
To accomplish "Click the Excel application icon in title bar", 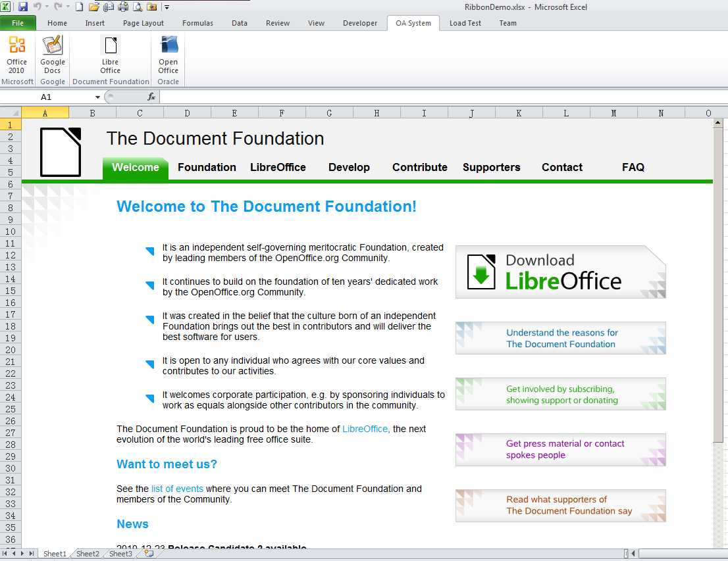I will [x=5, y=7].
